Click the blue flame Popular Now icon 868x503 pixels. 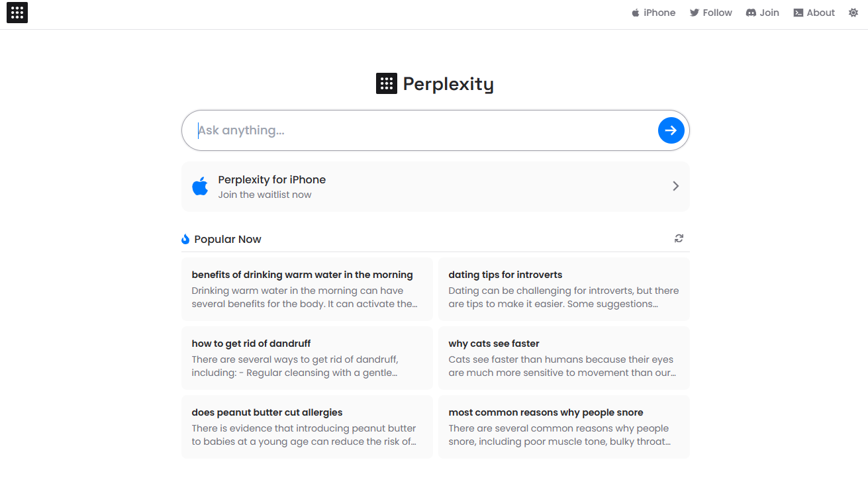tap(185, 239)
